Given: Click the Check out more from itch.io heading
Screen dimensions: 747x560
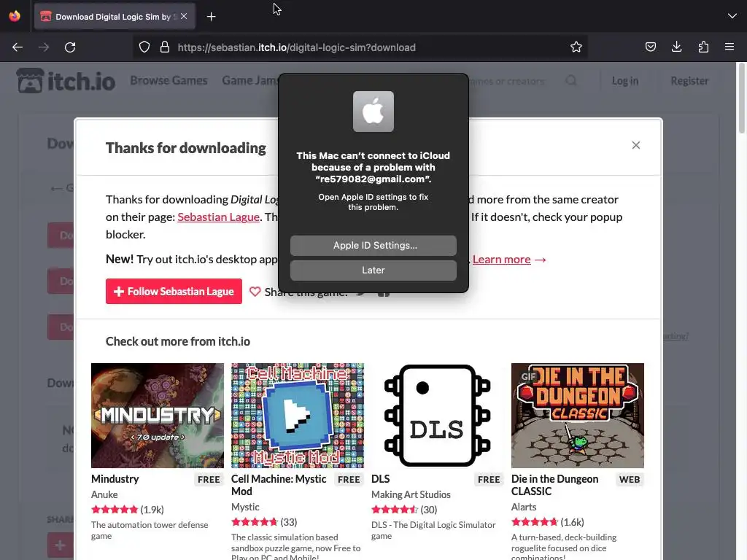Looking at the screenshot, I should 178,341.
